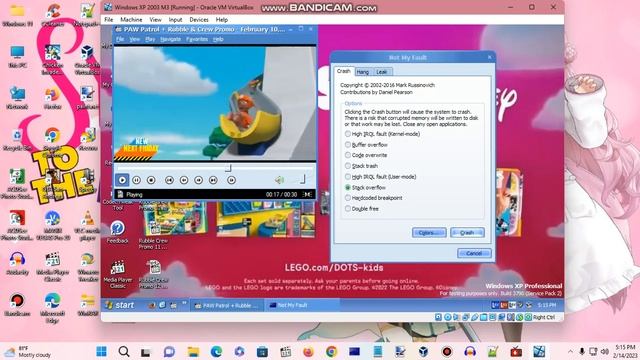
Task: Open VirtualBox Machine menu
Action: pos(131,20)
